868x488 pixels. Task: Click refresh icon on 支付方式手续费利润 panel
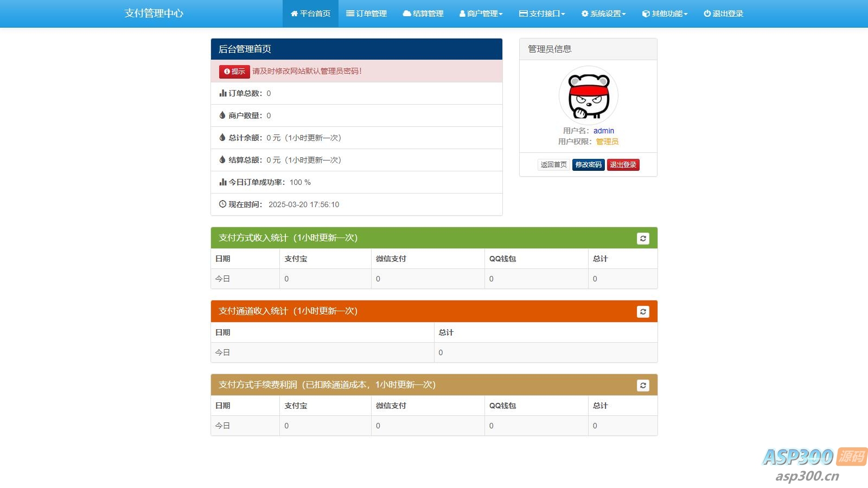643,385
